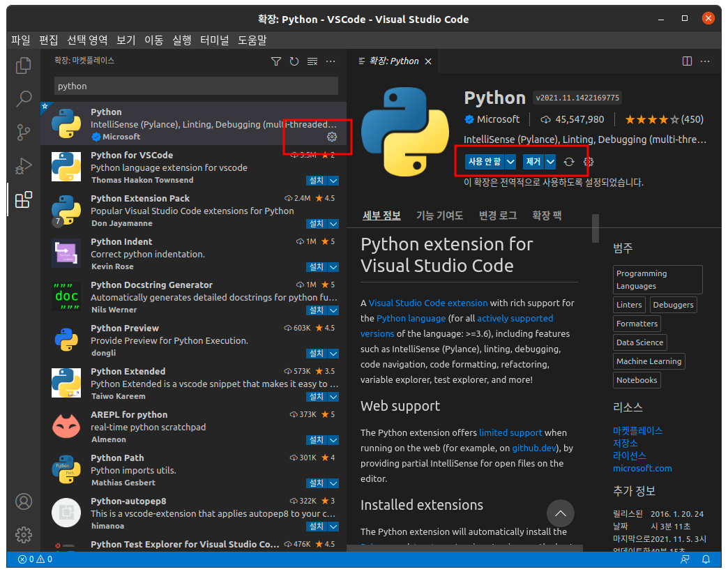Open the 파일 menu
The image size is (728, 574).
(21, 40)
